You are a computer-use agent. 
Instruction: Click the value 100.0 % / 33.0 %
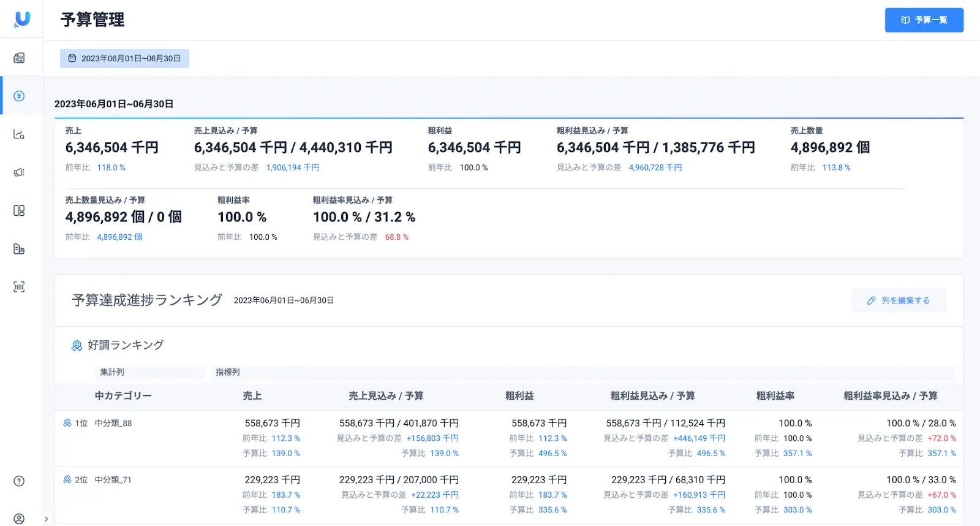[x=921, y=479]
